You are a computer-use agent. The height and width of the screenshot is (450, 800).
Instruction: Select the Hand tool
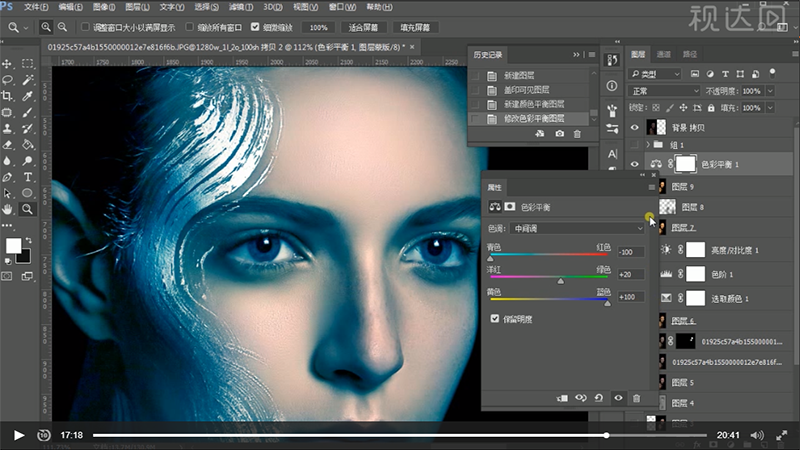7,209
